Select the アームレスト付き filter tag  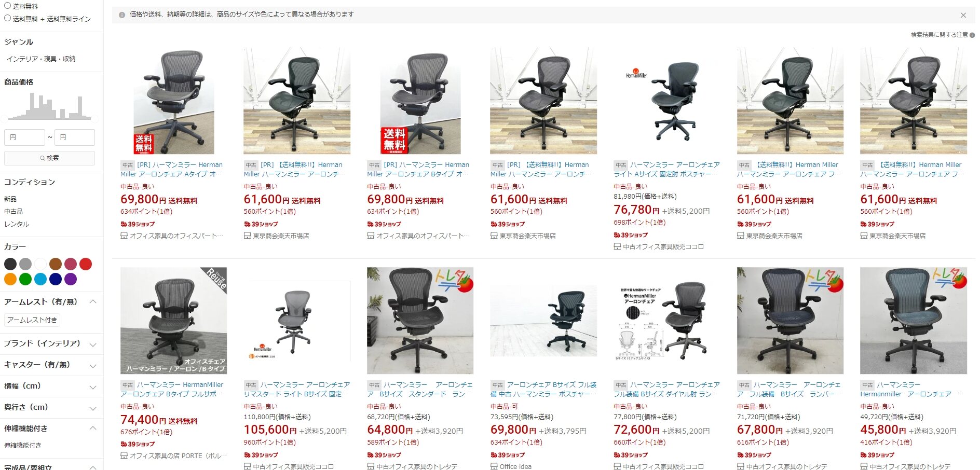point(32,320)
